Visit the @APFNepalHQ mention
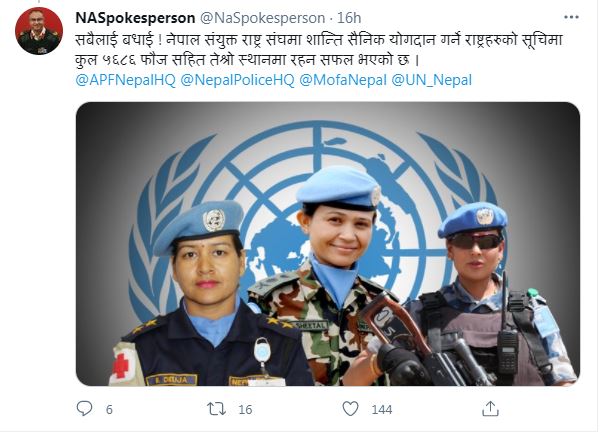The image size is (600, 432). coord(126,80)
